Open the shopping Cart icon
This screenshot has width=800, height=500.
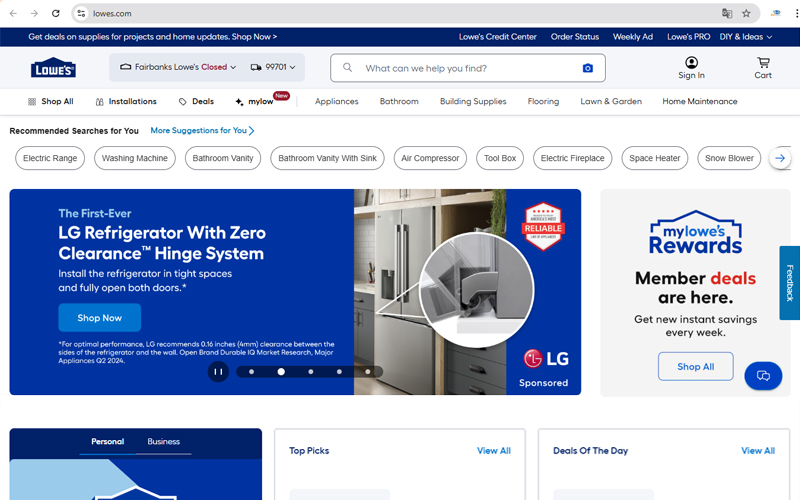point(763,68)
